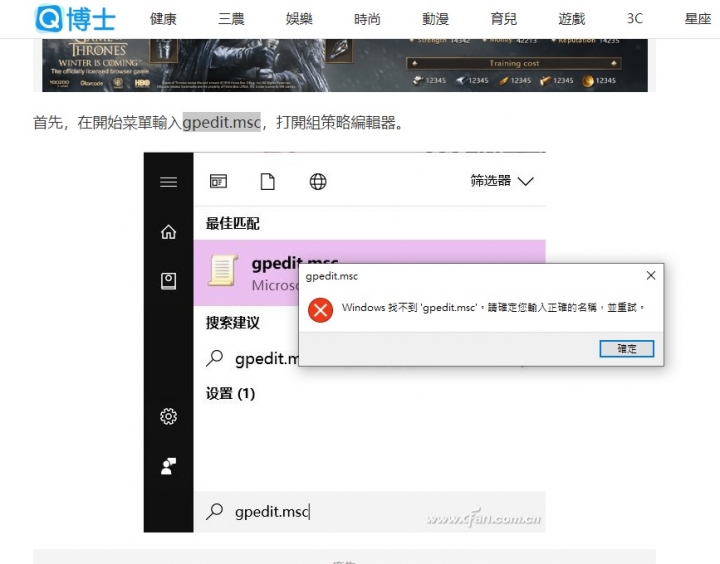
Task: Select the Documents filter icon
Action: 268,181
